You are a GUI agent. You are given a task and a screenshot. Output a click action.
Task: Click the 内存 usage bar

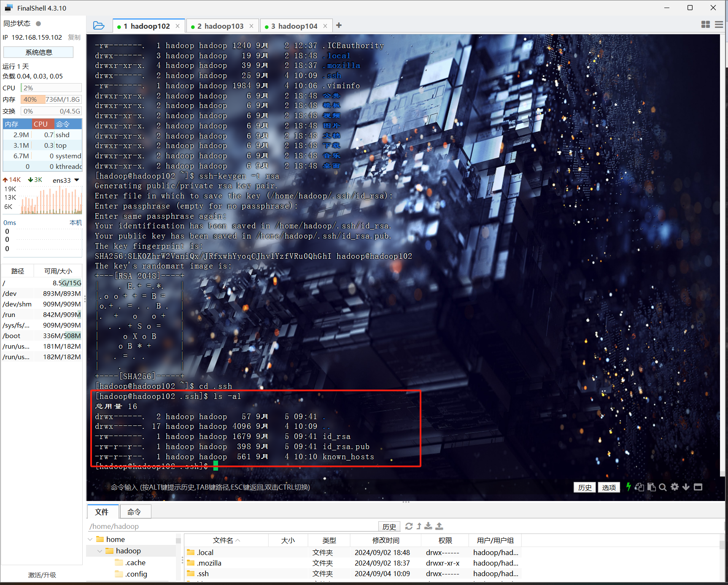(x=51, y=100)
